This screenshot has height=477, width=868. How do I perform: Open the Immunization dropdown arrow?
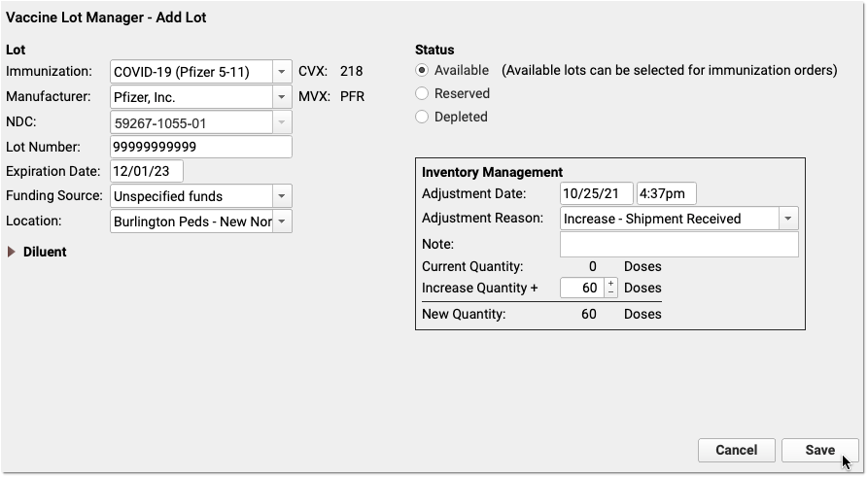(282, 72)
